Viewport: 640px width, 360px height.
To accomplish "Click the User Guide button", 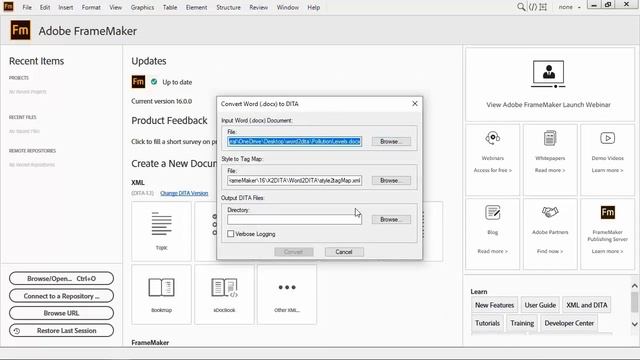I will tap(540, 305).
